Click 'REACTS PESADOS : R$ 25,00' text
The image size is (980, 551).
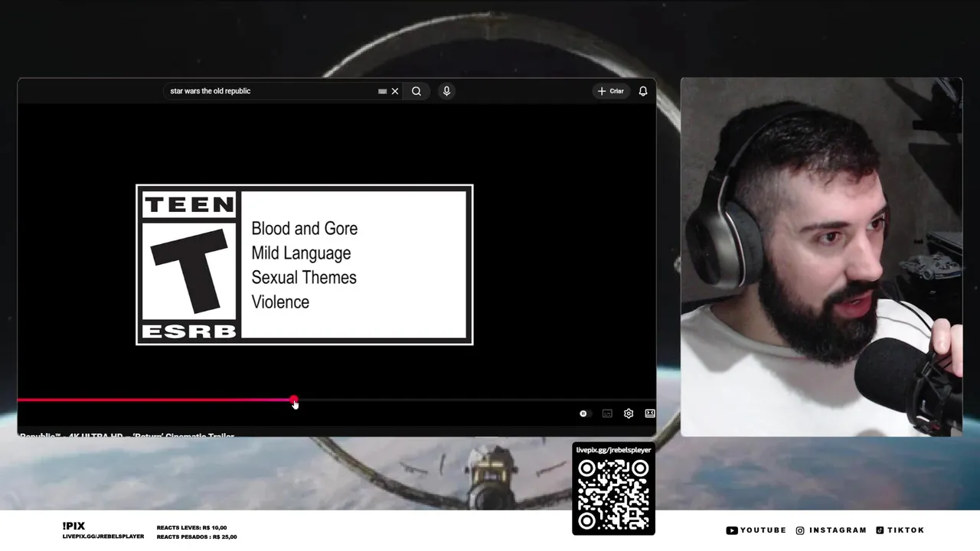point(197,536)
